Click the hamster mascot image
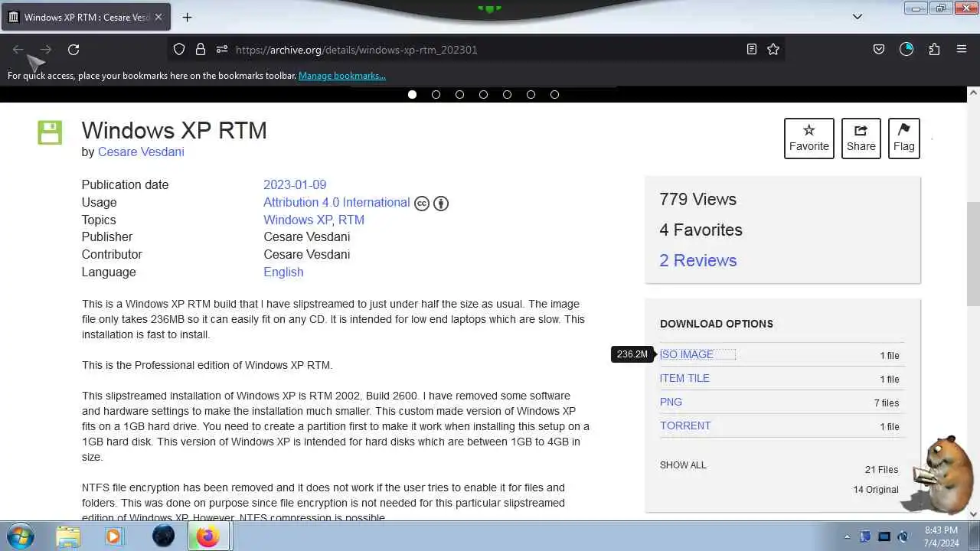The image size is (980, 551). pos(938,474)
